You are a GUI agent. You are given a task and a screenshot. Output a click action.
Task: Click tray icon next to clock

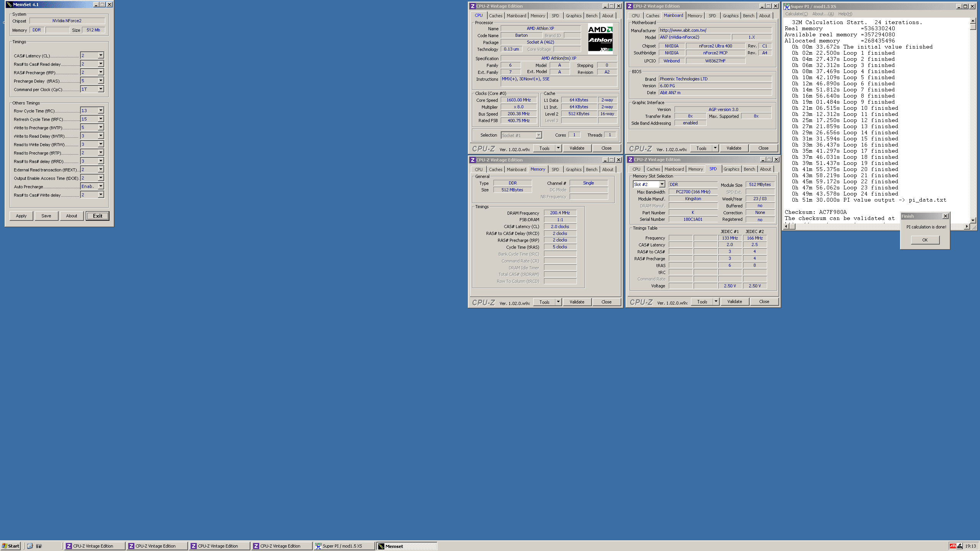(x=960, y=546)
